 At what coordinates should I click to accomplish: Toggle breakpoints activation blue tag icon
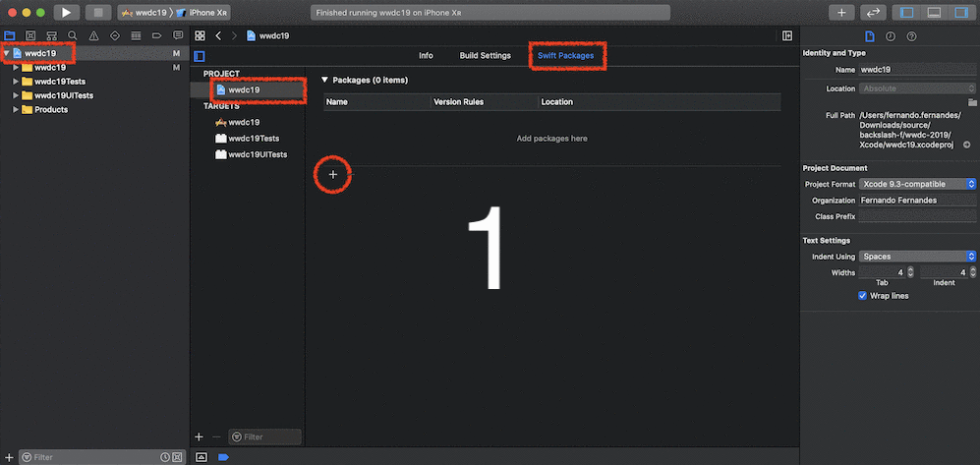tap(224, 457)
